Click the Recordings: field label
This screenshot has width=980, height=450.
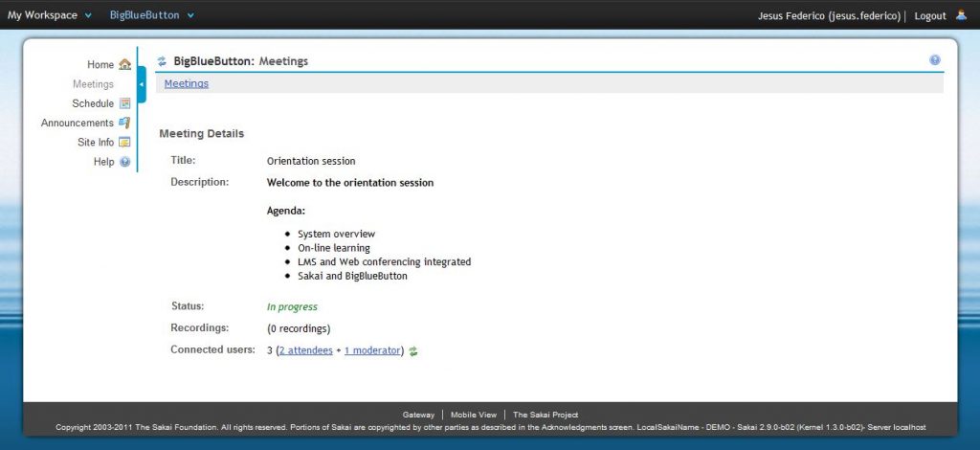tap(200, 327)
